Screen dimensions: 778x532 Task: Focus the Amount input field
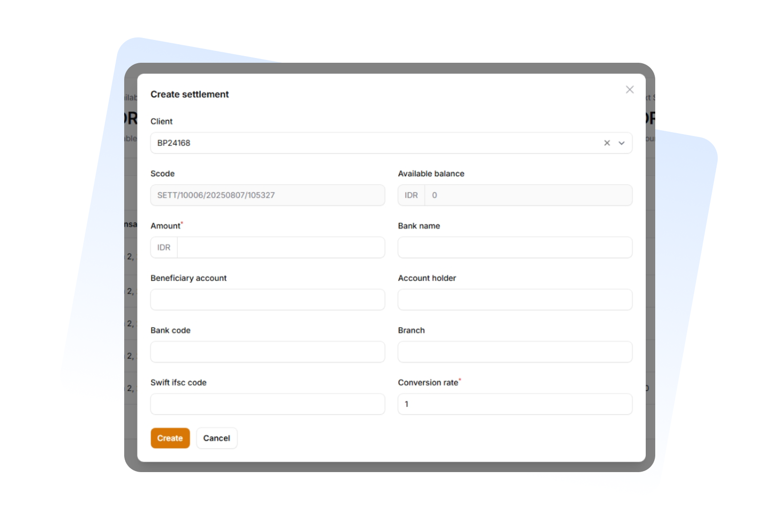point(281,248)
